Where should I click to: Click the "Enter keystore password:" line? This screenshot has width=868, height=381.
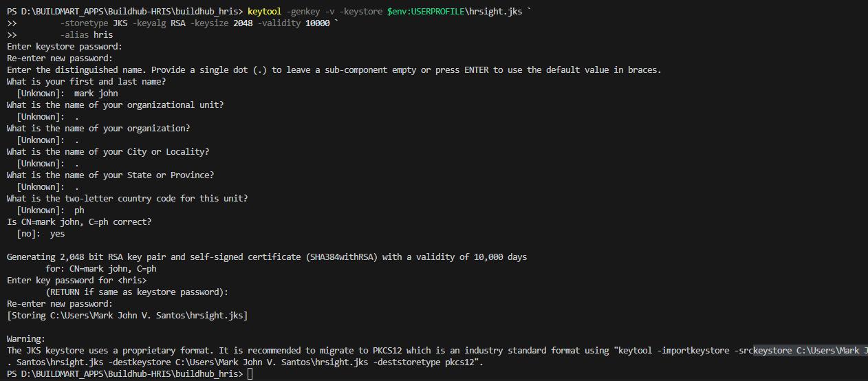pos(65,47)
